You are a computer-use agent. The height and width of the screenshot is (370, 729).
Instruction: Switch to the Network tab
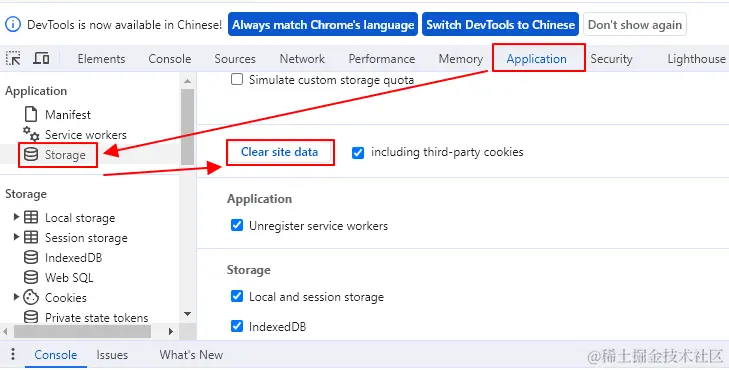[302, 59]
